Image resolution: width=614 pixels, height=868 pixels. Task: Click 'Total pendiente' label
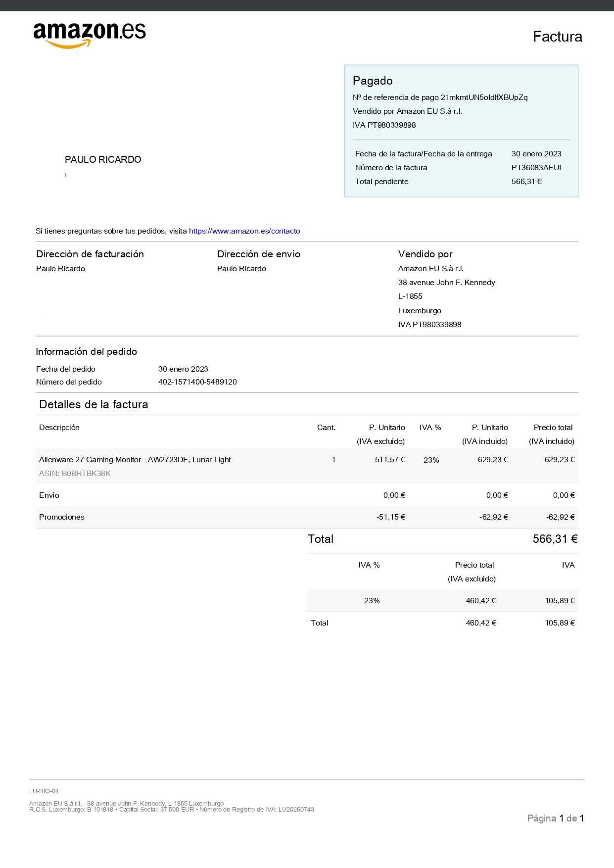381,182
